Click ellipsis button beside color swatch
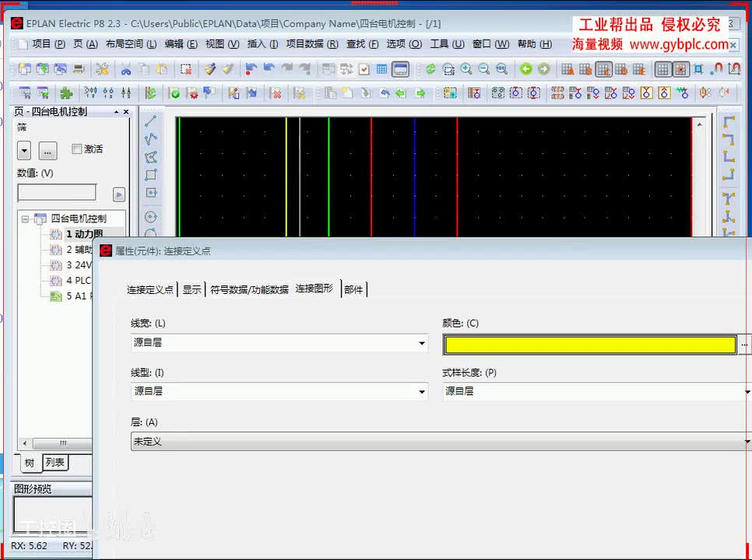 tap(744, 345)
